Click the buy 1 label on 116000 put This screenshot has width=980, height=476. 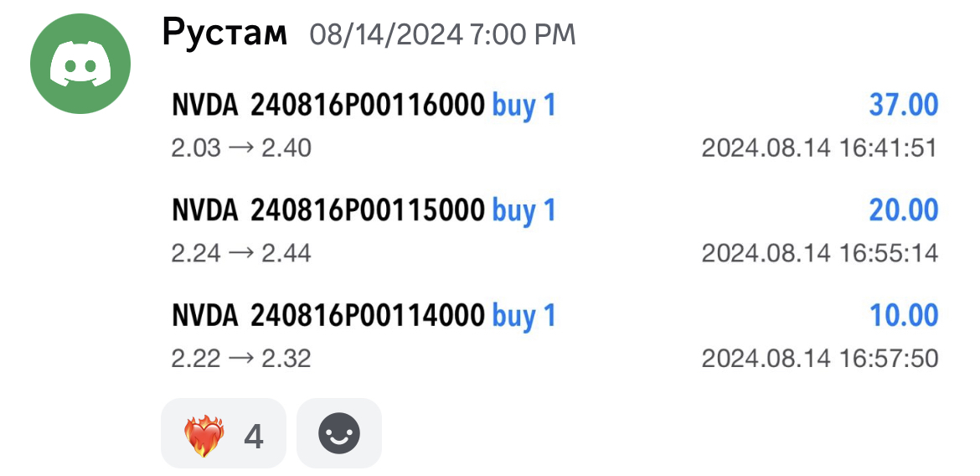(524, 106)
